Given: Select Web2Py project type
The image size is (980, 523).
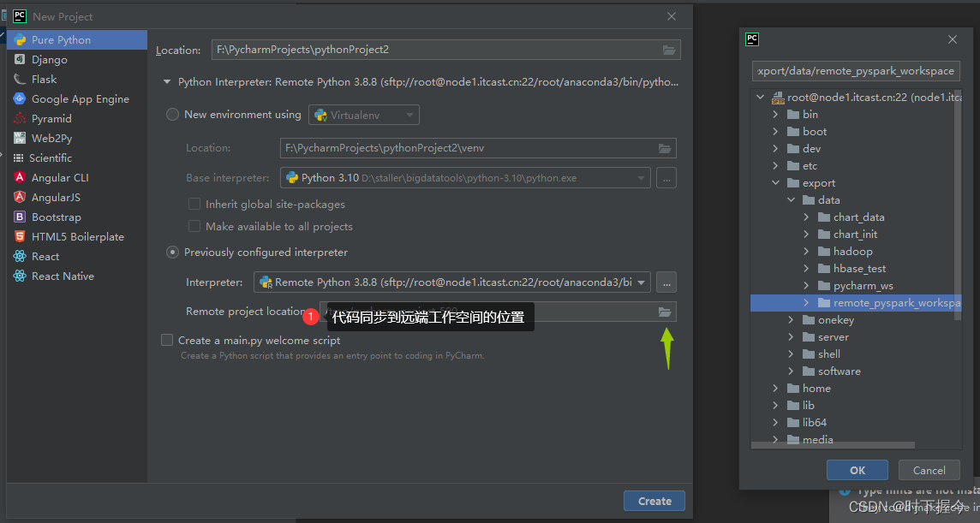Looking at the screenshot, I should pos(77,138).
